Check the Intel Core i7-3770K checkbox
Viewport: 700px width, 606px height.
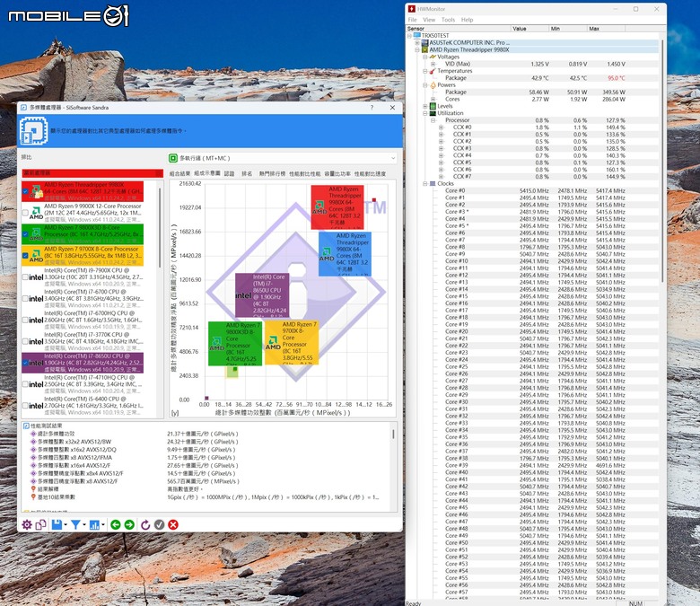pyautogui.click(x=25, y=341)
